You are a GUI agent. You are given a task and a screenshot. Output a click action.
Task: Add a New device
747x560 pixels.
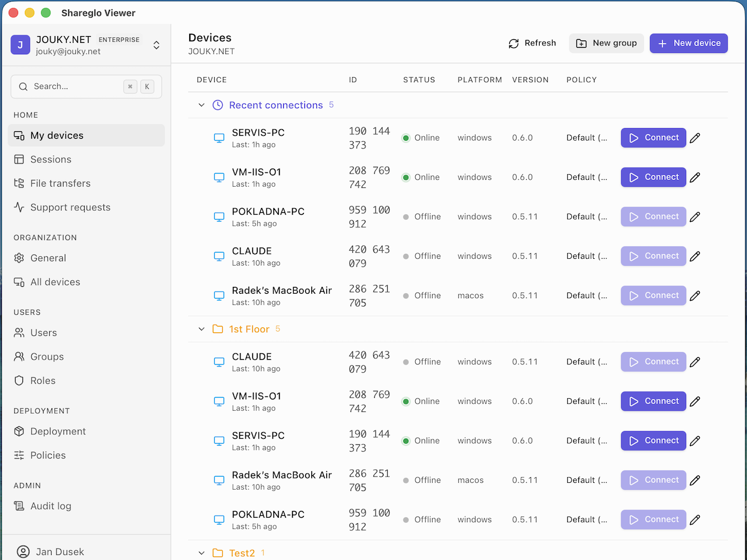(688, 43)
